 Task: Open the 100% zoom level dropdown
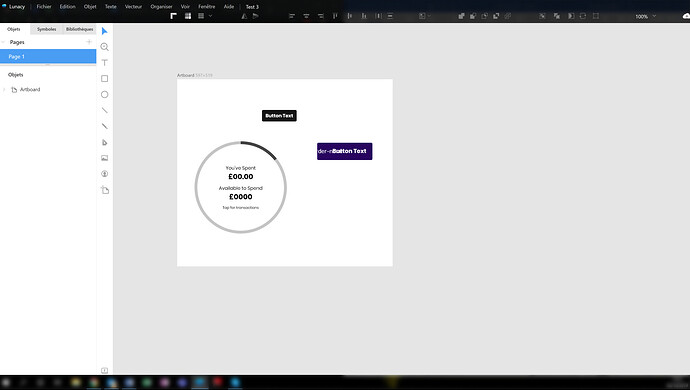click(x=646, y=16)
